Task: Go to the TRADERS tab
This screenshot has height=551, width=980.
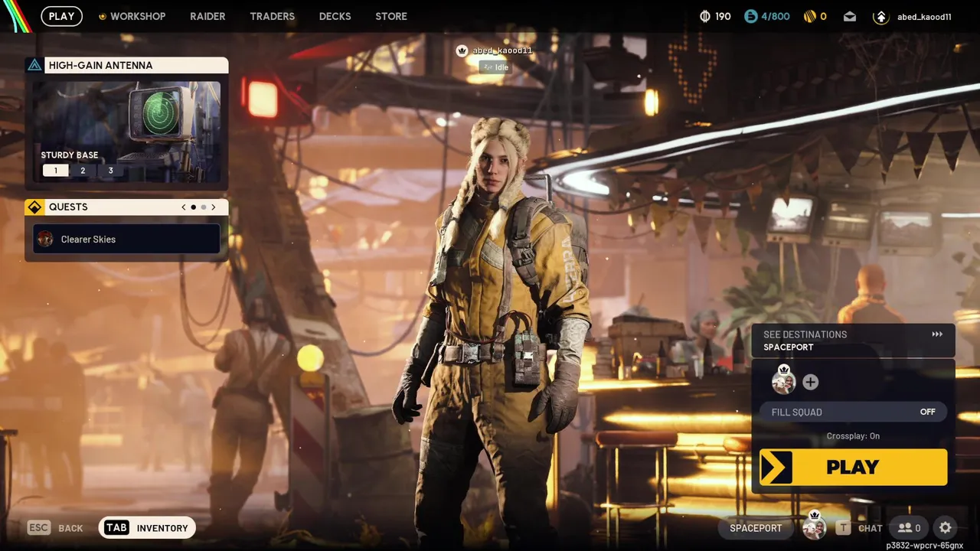Action: click(272, 16)
